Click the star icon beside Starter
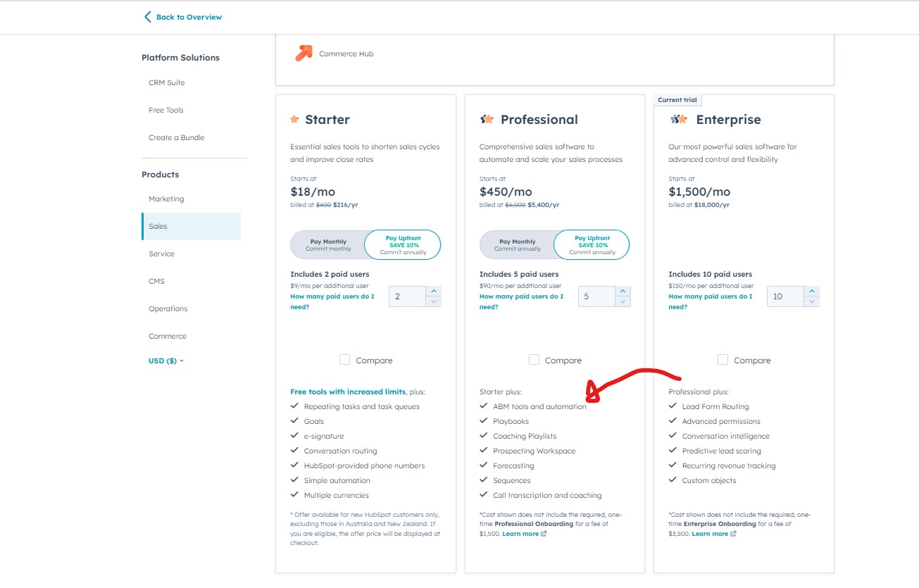Screen dimensions: 919x588 click(296, 119)
